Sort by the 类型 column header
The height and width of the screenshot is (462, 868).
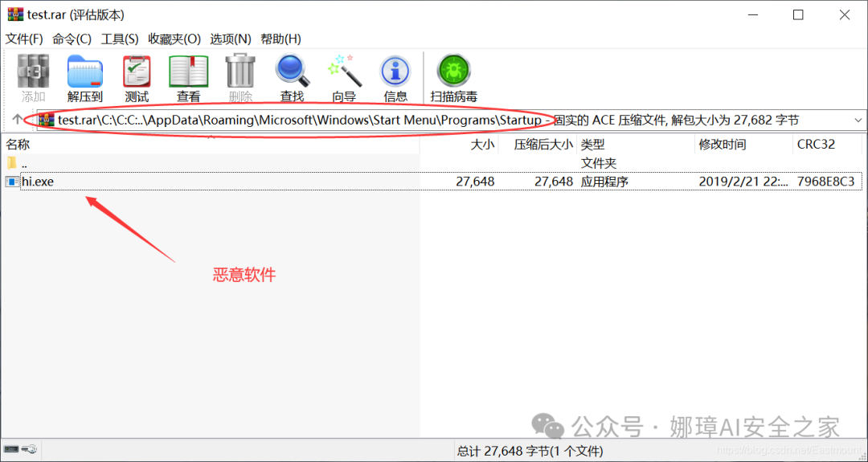point(593,145)
